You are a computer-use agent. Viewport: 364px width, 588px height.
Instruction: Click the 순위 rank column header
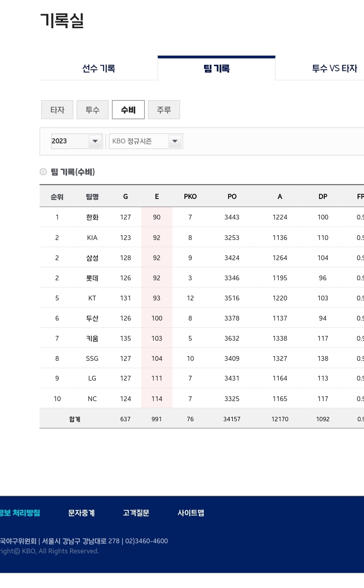57,197
